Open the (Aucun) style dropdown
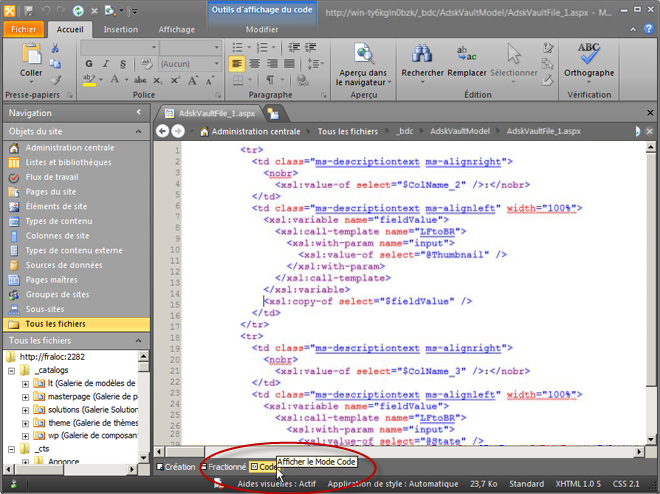Image resolution: width=660 pixels, height=494 pixels. pos(190,64)
